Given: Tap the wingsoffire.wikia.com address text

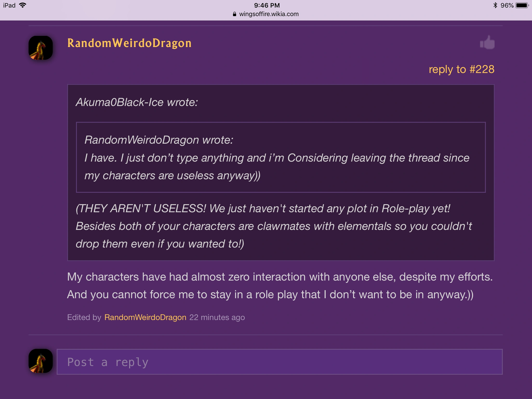Looking at the screenshot, I should (x=269, y=14).
